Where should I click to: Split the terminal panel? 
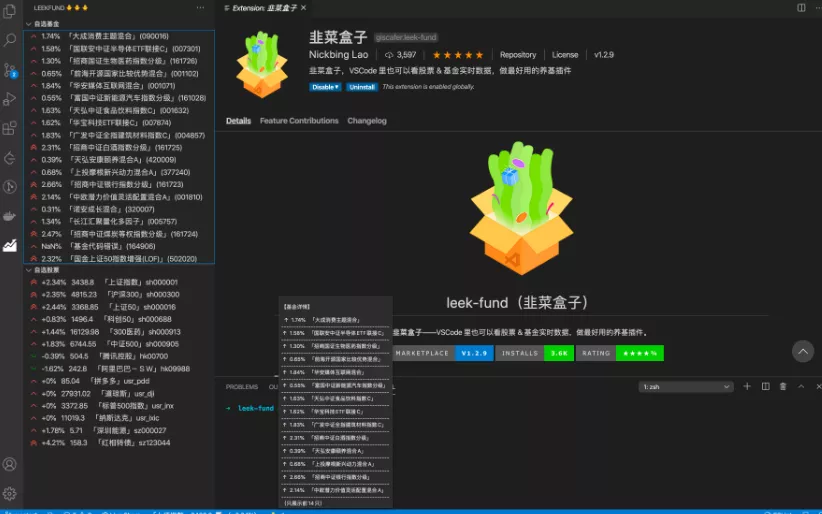pos(765,387)
